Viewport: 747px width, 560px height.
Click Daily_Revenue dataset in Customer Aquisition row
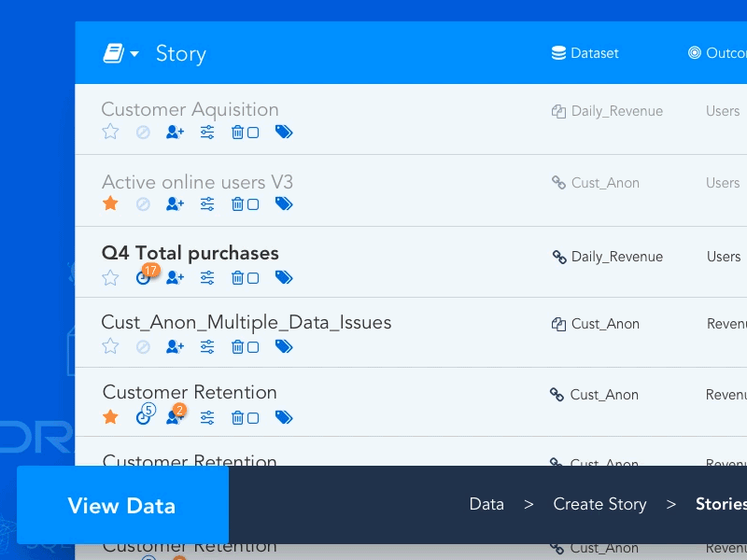coord(617,111)
